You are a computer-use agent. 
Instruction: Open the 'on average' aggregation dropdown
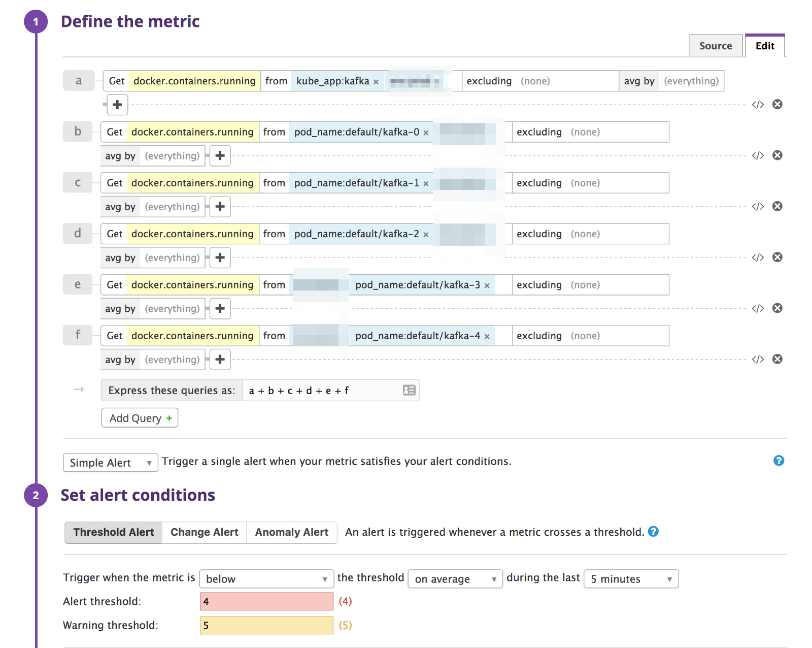(x=455, y=579)
